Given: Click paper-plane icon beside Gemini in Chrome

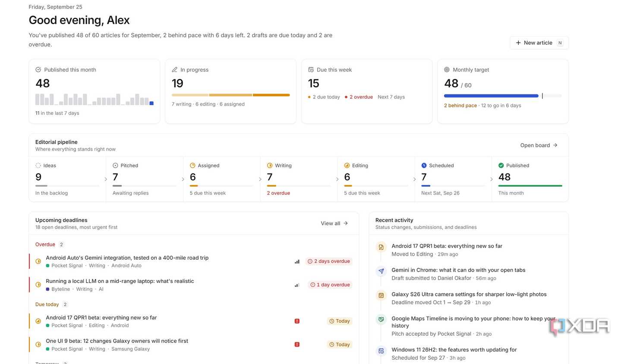Looking at the screenshot, I should click(x=381, y=271).
